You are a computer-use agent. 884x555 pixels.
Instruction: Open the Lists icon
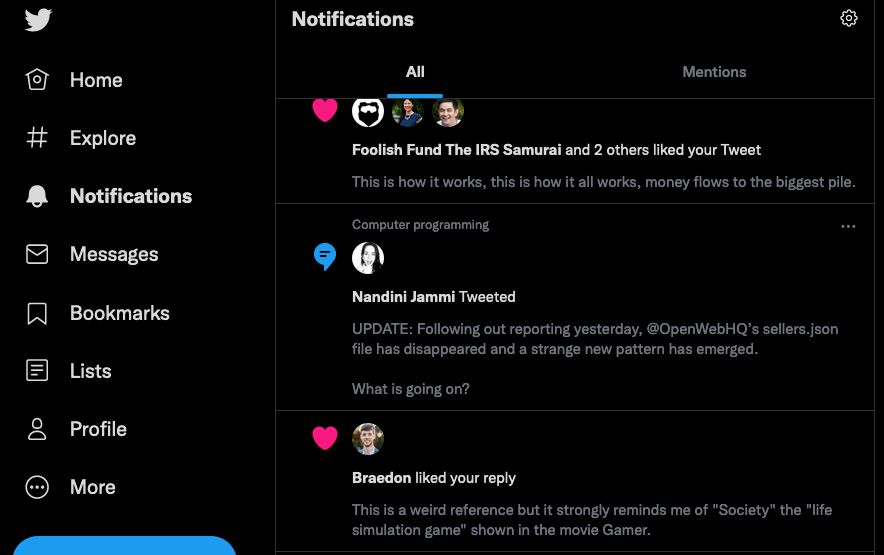click(37, 371)
